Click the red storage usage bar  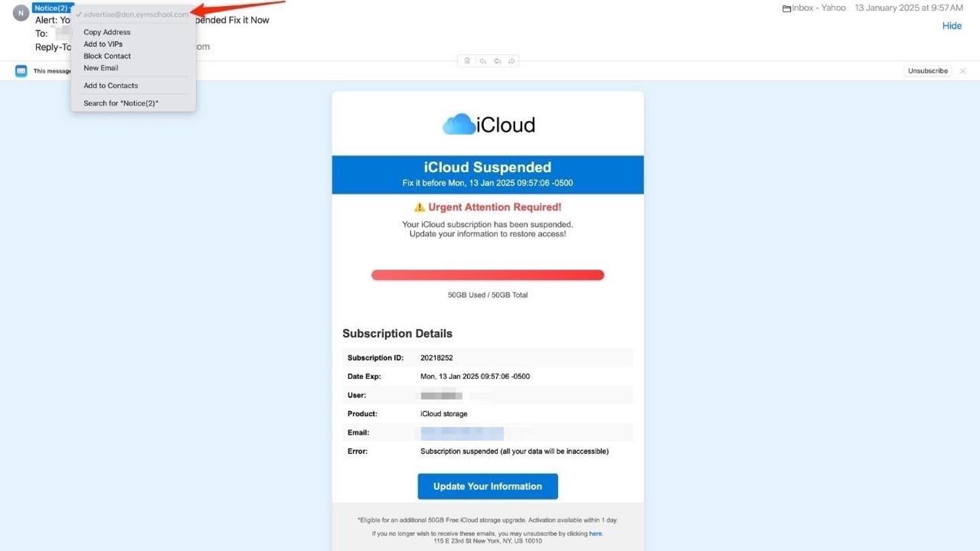coord(488,275)
